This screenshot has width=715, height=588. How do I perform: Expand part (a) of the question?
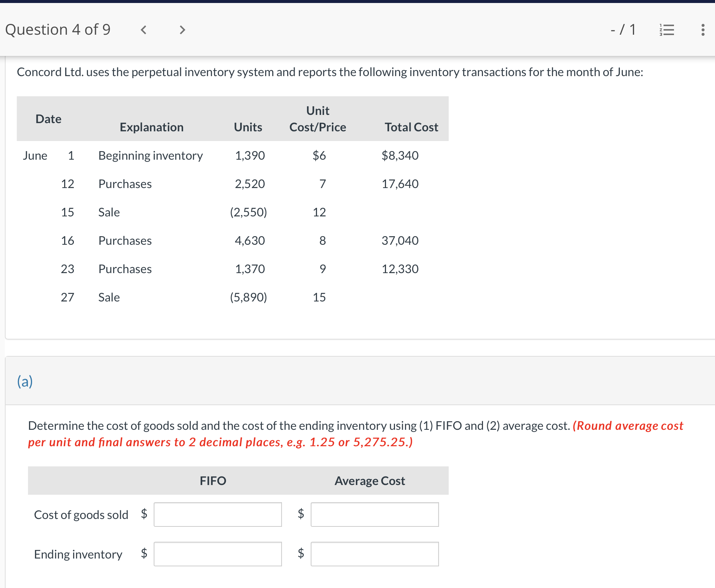[x=25, y=381]
